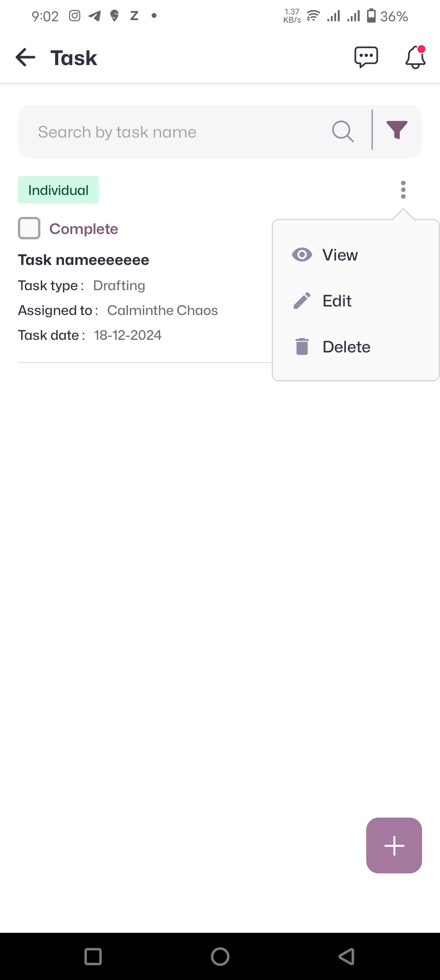Select View from the popup menu
Screen dimensions: 440x980
tap(340, 255)
